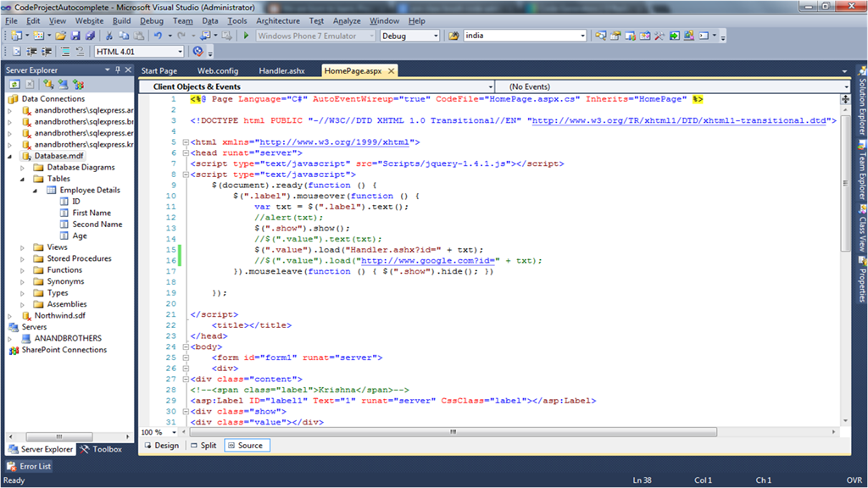
Task: Switch to Design view
Action: (x=161, y=445)
